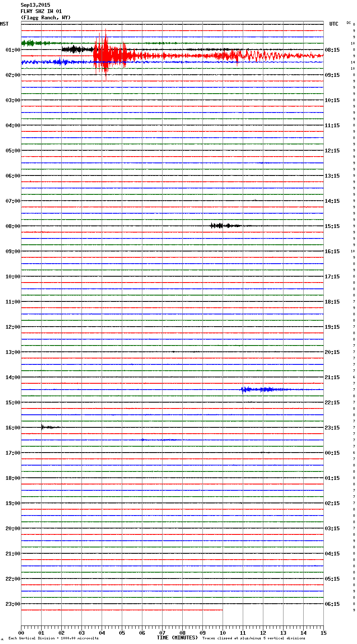Select the 05:00 MST row label

point(13,151)
